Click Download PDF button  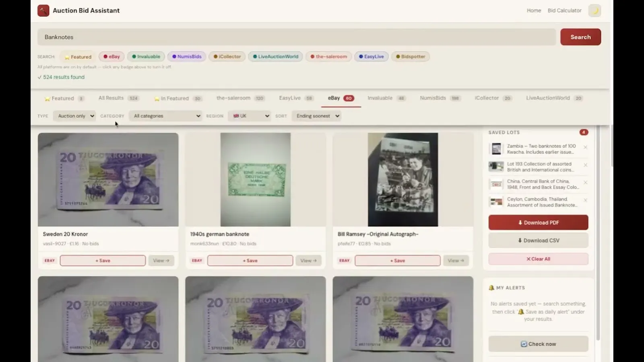point(538,222)
